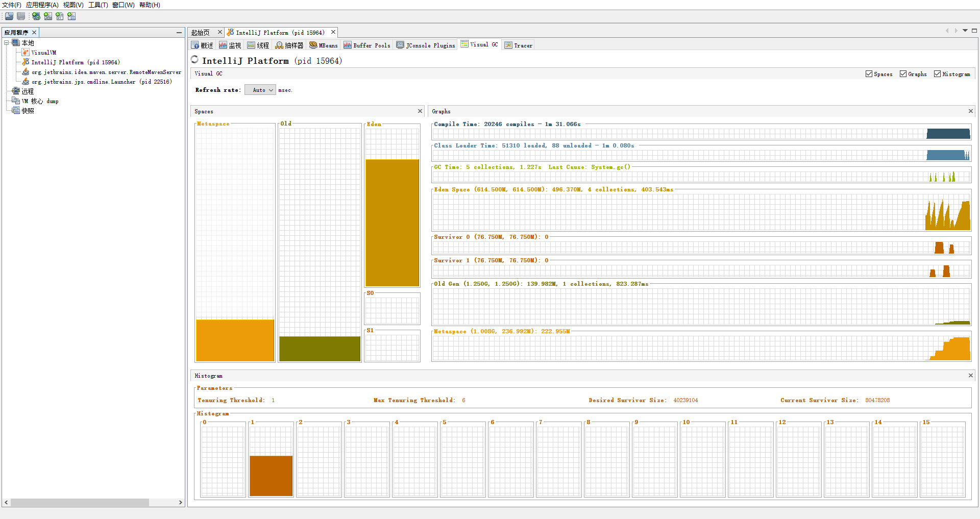Open the 文件(F) menu
980x519 pixels.
[x=12, y=5]
